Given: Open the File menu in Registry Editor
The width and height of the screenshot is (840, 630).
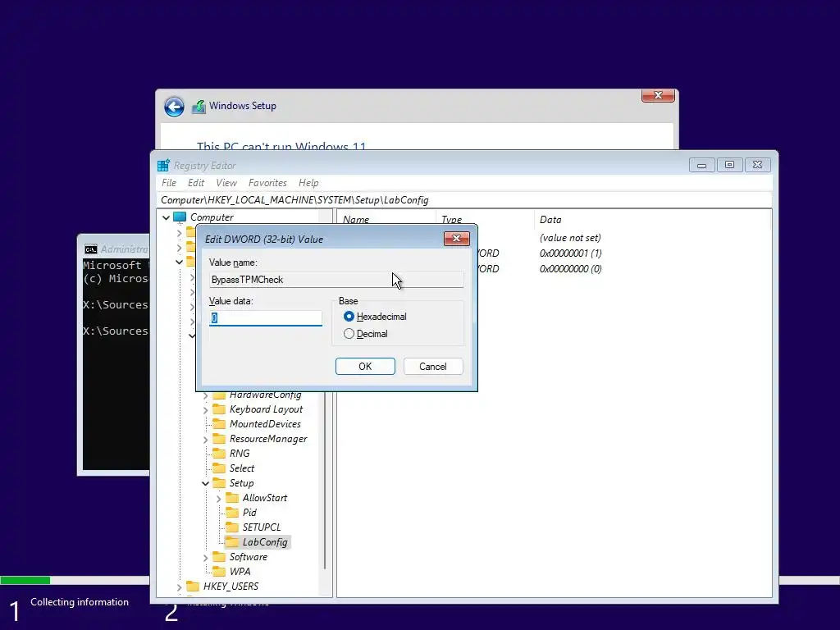Looking at the screenshot, I should 169,183.
